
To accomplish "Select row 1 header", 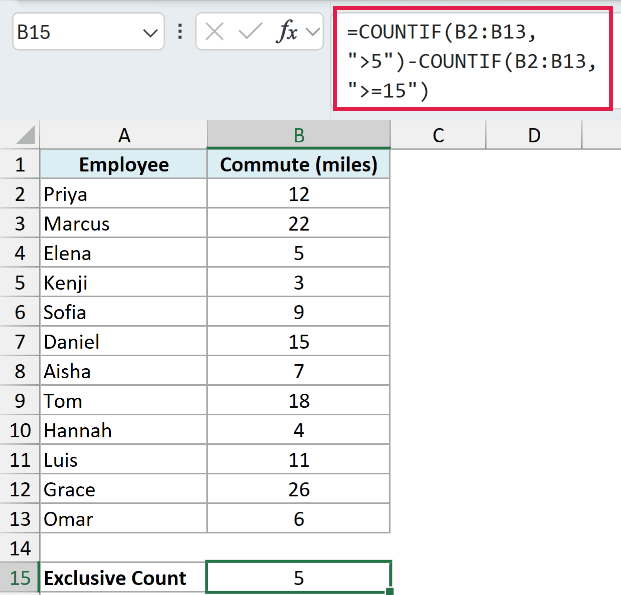I will 20,164.
